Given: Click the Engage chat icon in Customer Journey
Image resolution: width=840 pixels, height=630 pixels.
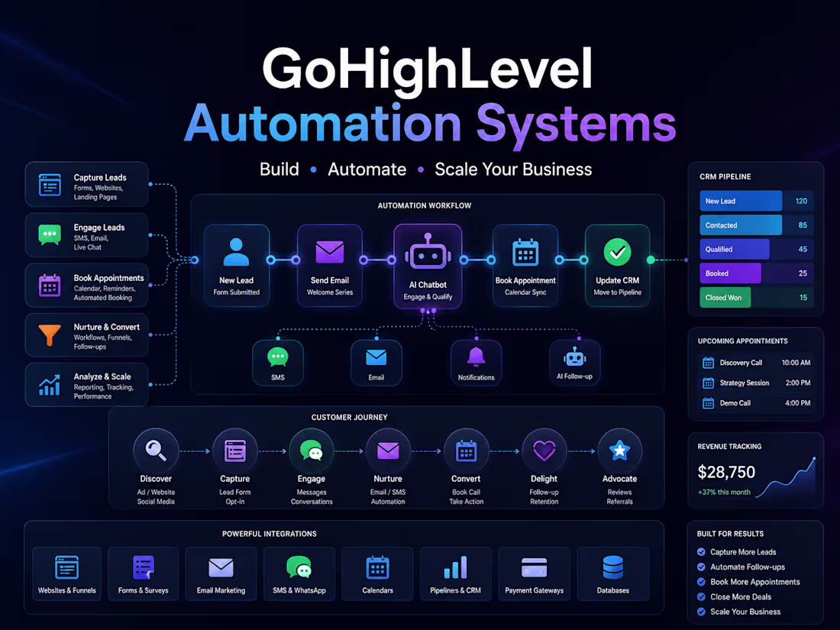Looking at the screenshot, I should (312, 451).
